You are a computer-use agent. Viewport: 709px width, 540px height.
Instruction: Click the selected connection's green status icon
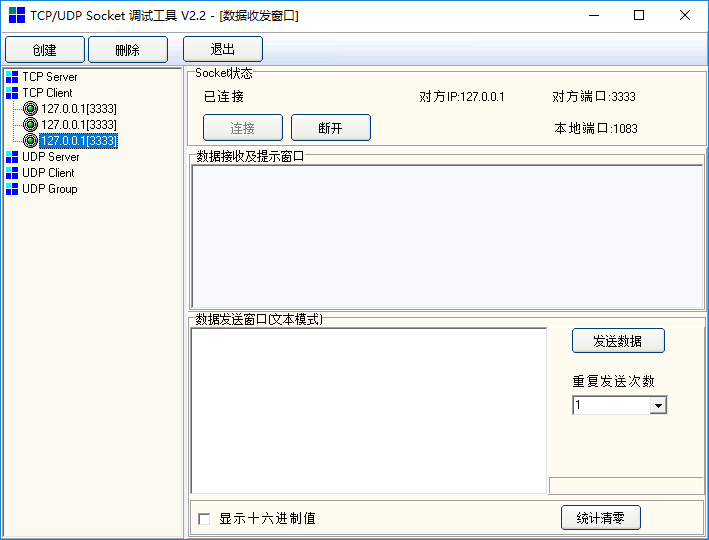click(30, 141)
